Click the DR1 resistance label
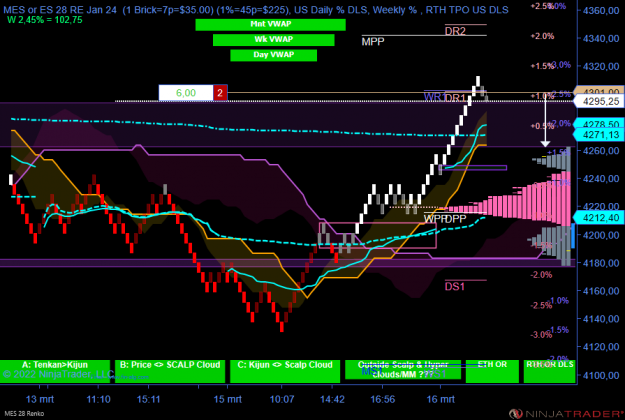Viewport: 625px width, 420px height. coord(455,98)
